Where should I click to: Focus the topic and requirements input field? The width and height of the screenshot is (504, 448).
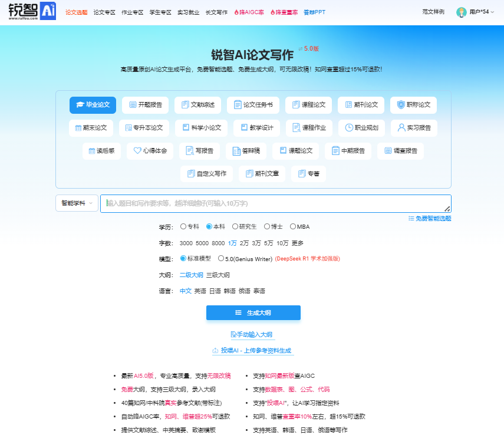click(x=274, y=203)
